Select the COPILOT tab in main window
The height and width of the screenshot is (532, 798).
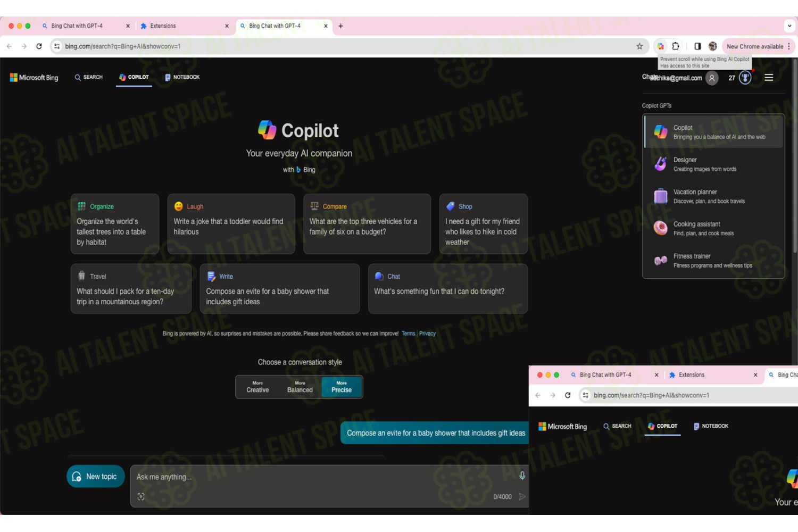tap(134, 77)
